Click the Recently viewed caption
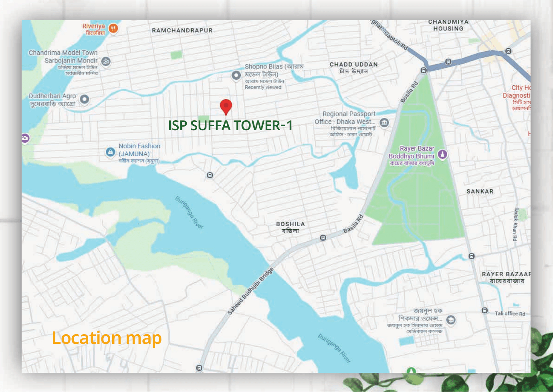This screenshot has height=392, width=553. 263,87
